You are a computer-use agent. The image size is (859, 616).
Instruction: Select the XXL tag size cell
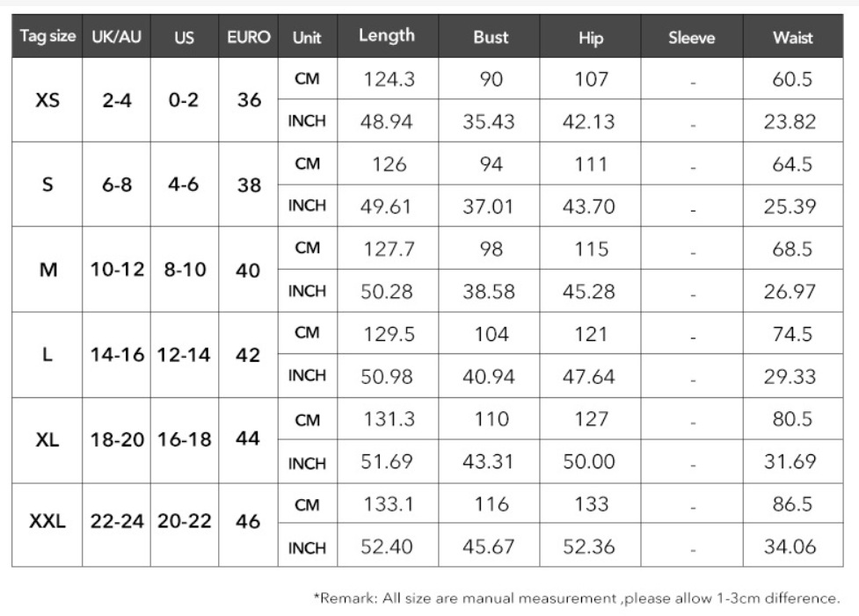click(x=47, y=522)
